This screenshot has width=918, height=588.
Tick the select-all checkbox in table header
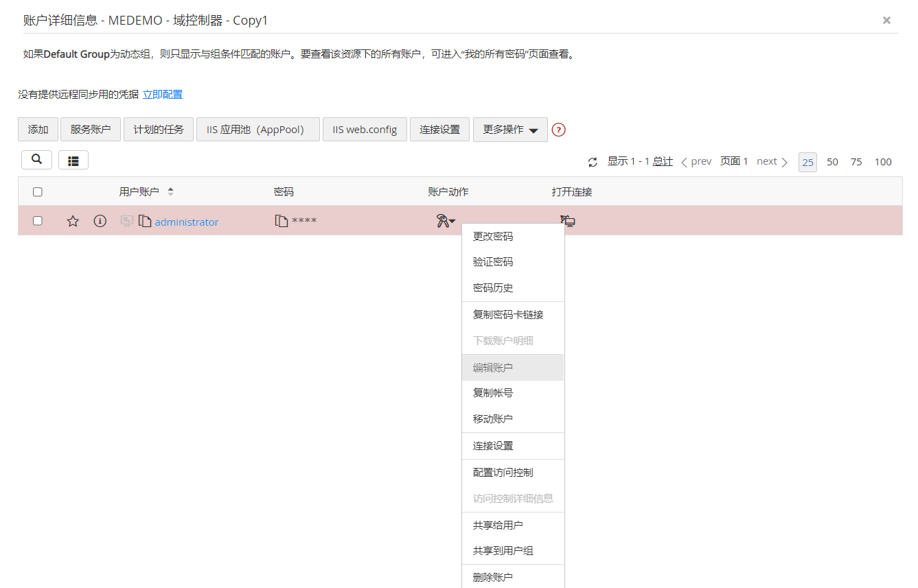tap(38, 192)
